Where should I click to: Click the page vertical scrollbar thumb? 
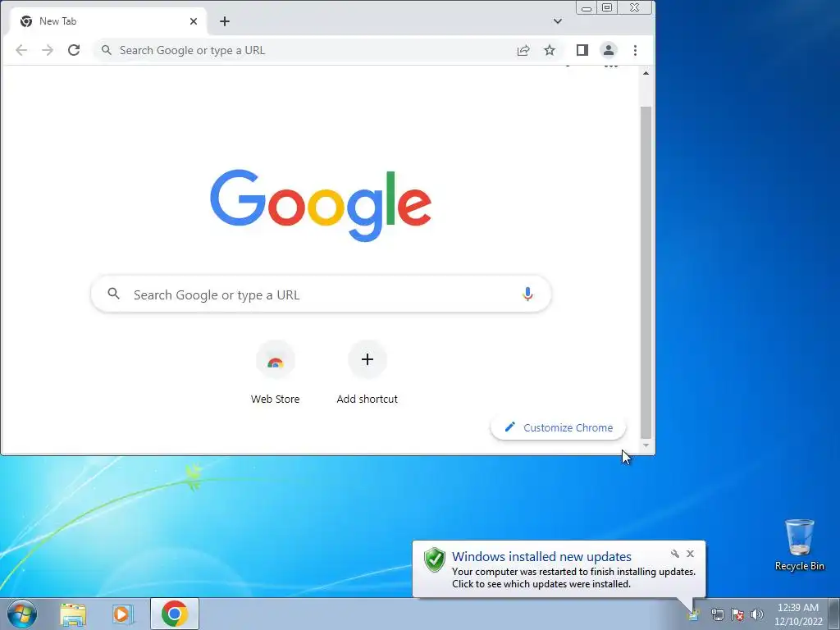tap(646, 272)
